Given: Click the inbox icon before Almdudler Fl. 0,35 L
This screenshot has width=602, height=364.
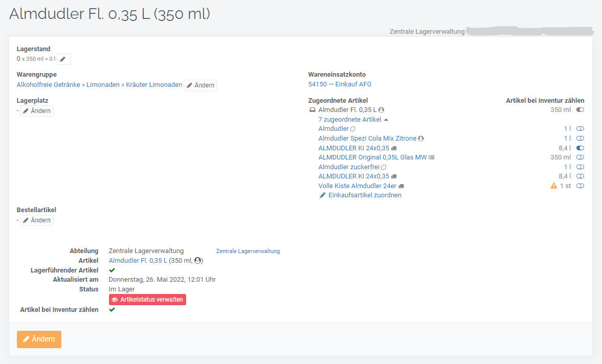Looking at the screenshot, I should tap(313, 110).
